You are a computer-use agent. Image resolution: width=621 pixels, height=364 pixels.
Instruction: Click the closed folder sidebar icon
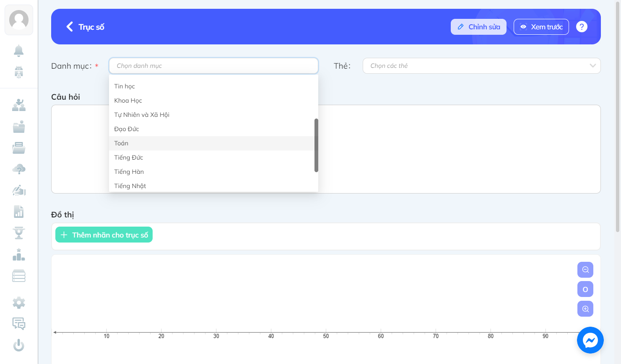(19, 126)
